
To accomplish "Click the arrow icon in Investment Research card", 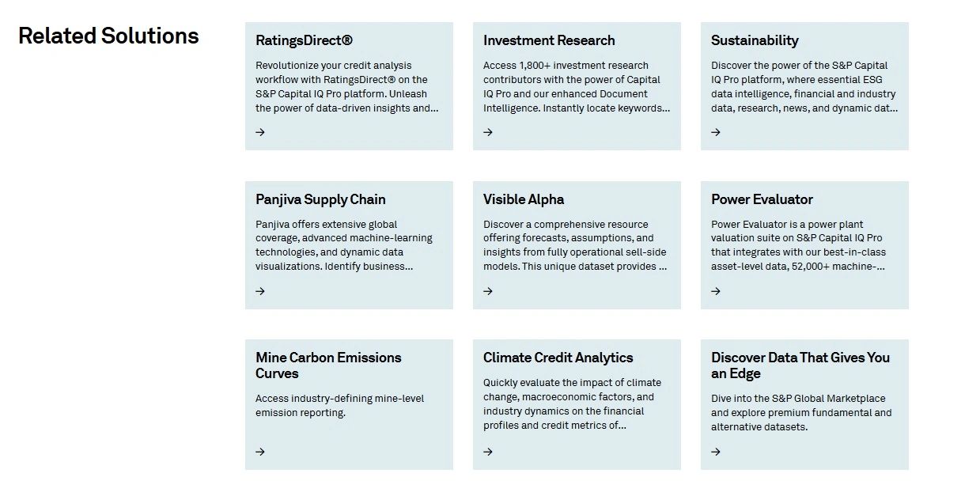I will tap(488, 132).
